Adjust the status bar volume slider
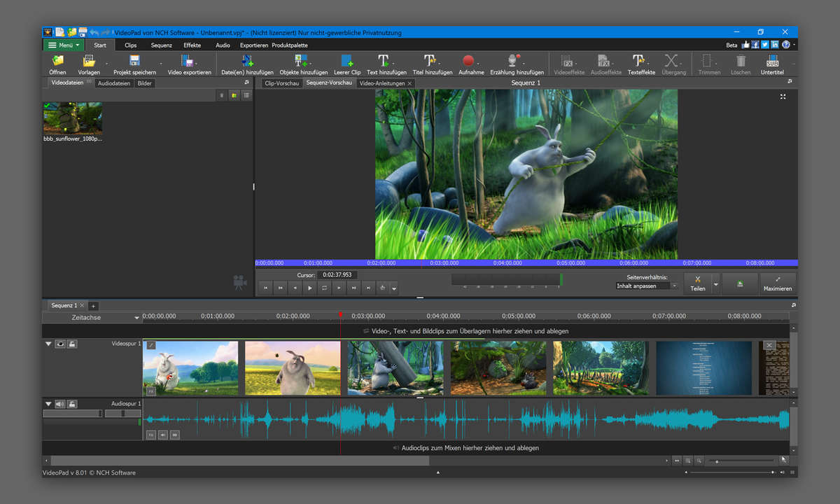Viewport: 840px width, 504px height. coord(731,472)
